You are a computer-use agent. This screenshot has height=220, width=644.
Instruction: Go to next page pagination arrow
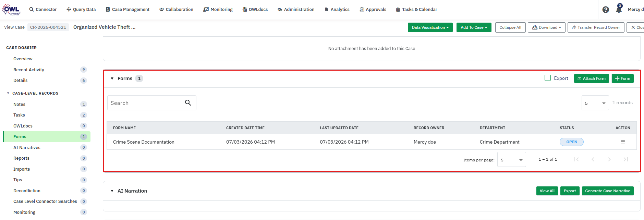609,159
